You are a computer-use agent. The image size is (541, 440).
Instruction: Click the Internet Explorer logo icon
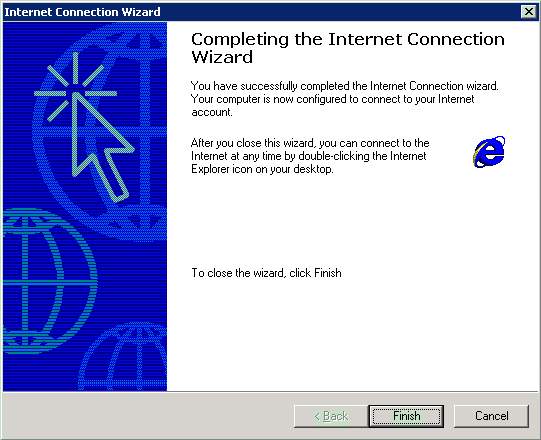pos(489,151)
